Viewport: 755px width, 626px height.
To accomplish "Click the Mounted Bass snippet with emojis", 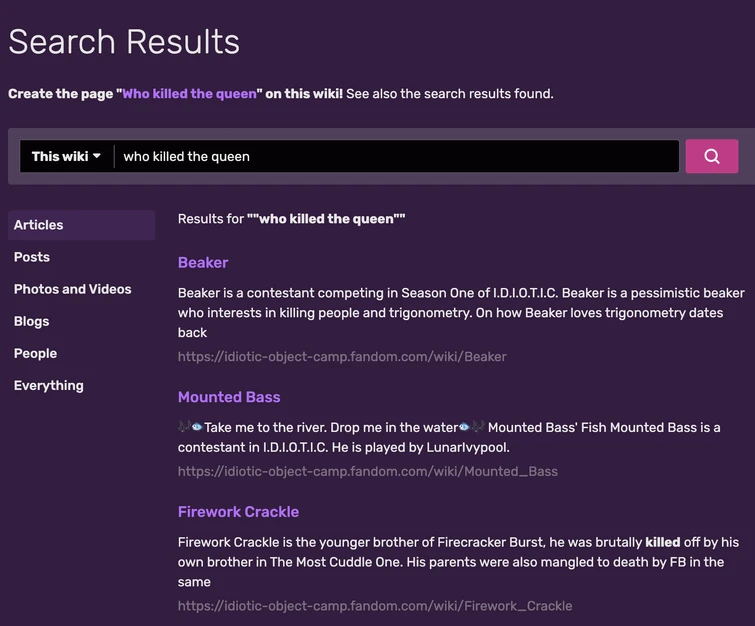I will pos(449,436).
